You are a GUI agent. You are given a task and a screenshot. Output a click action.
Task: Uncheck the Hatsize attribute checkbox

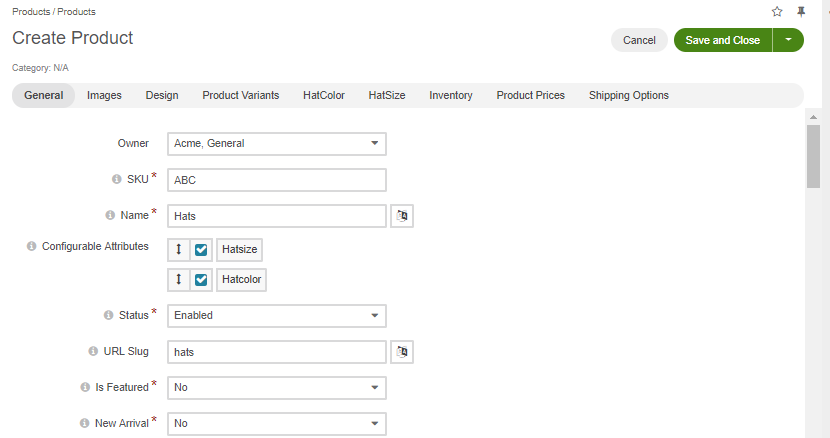(x=201, y=250)
